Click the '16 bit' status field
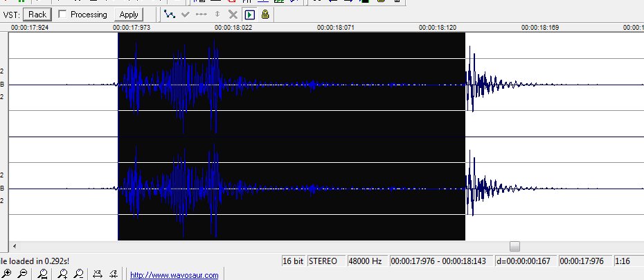Screen dimensions: 644x280 click(293, 261)
